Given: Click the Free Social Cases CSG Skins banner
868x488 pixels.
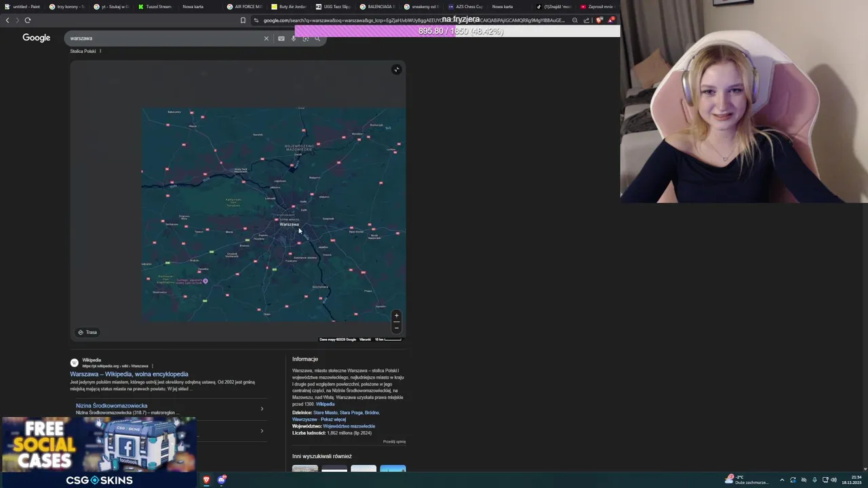Looking at the screenshot, I should 99,452.
